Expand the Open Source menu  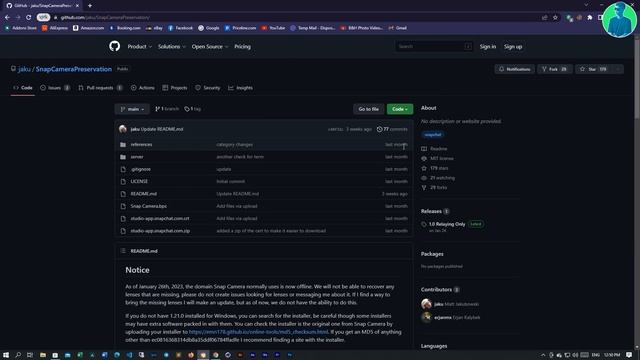click(x=210, y=47)
